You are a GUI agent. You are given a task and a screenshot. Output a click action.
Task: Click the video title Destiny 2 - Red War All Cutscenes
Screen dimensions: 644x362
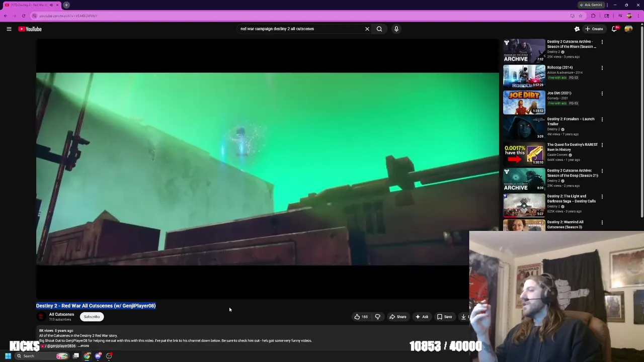pos(96,306)
